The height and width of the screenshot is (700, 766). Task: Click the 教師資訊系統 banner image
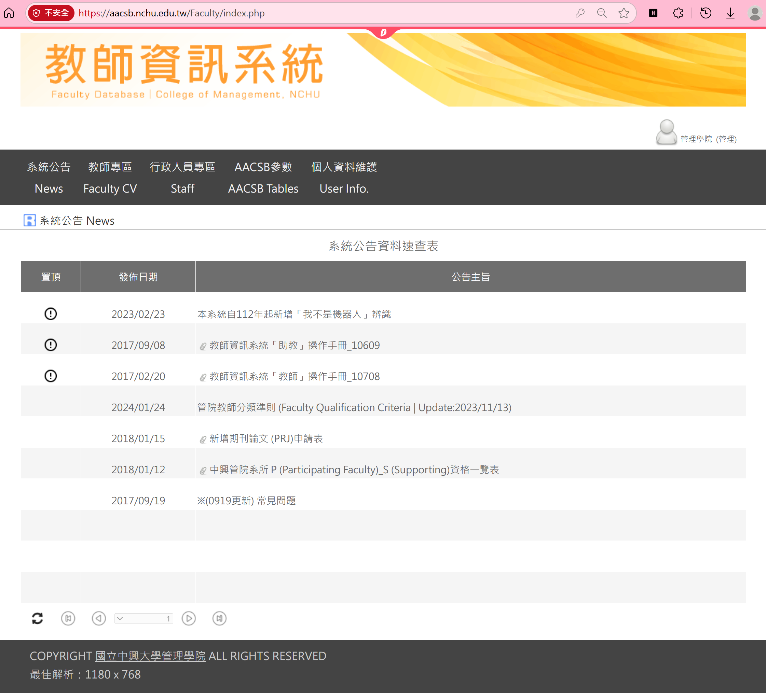point(383,70)
